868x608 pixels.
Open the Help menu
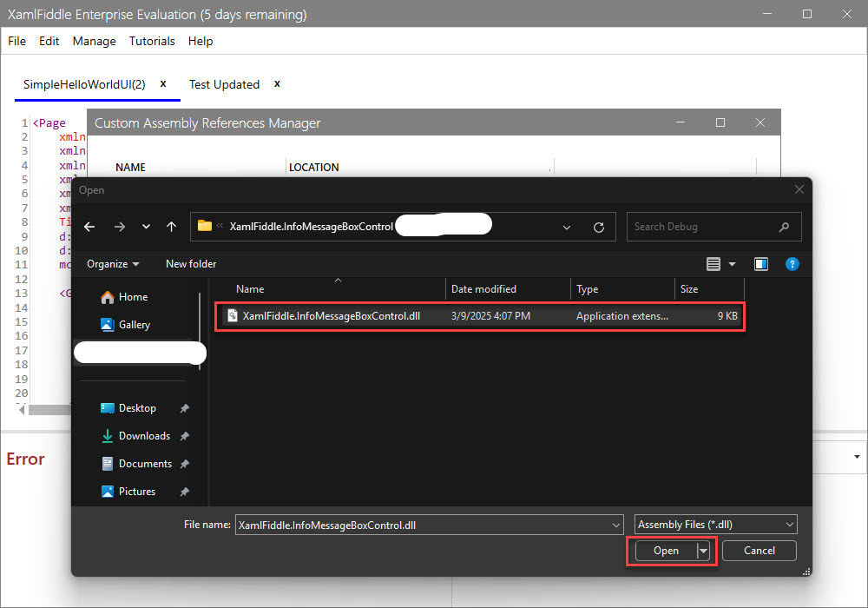point(201,41)
